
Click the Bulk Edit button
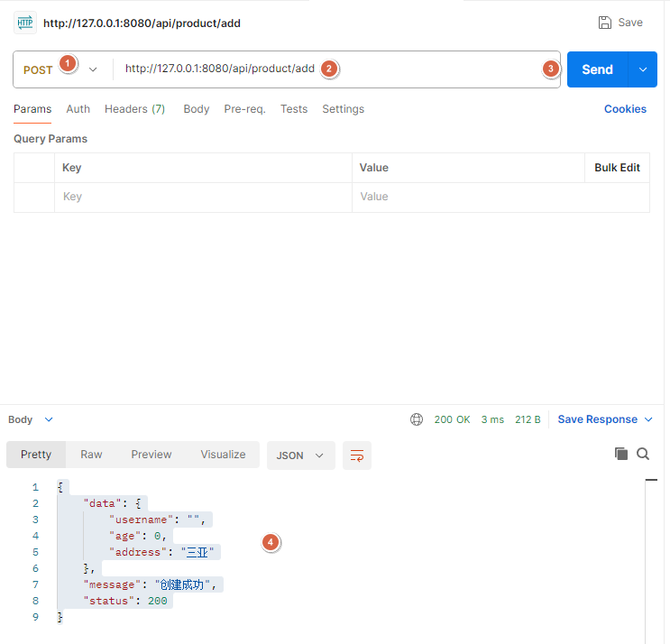617,168
